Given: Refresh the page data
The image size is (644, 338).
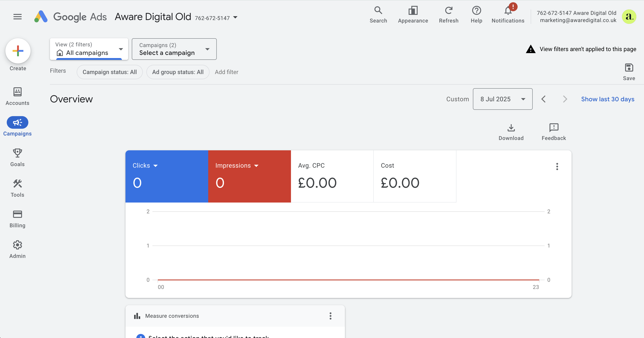Looking at the screenshot, I should click(x=449, y=15).
